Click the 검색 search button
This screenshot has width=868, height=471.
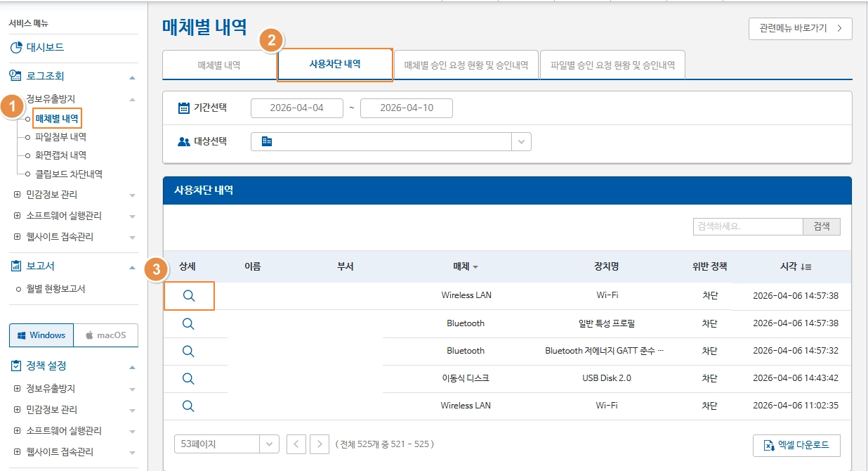click(x=821, y=226)
